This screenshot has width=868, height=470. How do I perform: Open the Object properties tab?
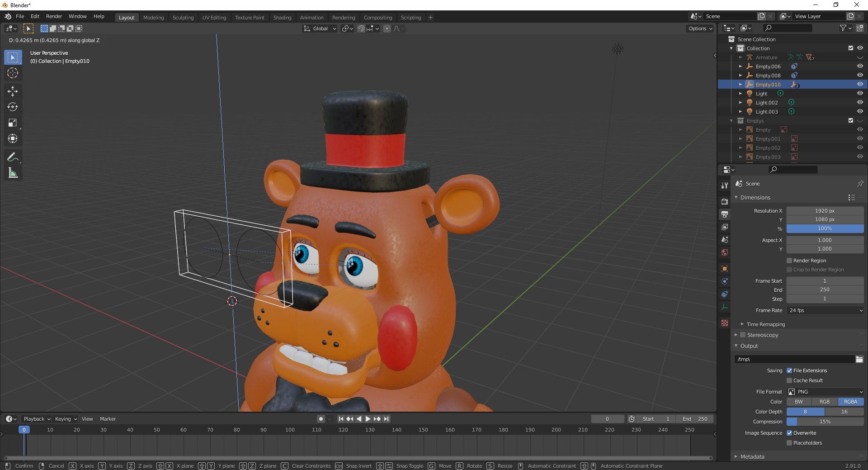pyautogui.click(x=725, y=268)
